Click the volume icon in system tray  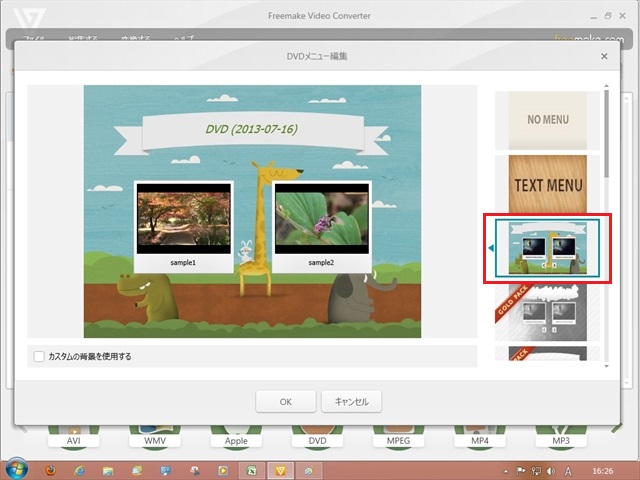pos(551,469)
